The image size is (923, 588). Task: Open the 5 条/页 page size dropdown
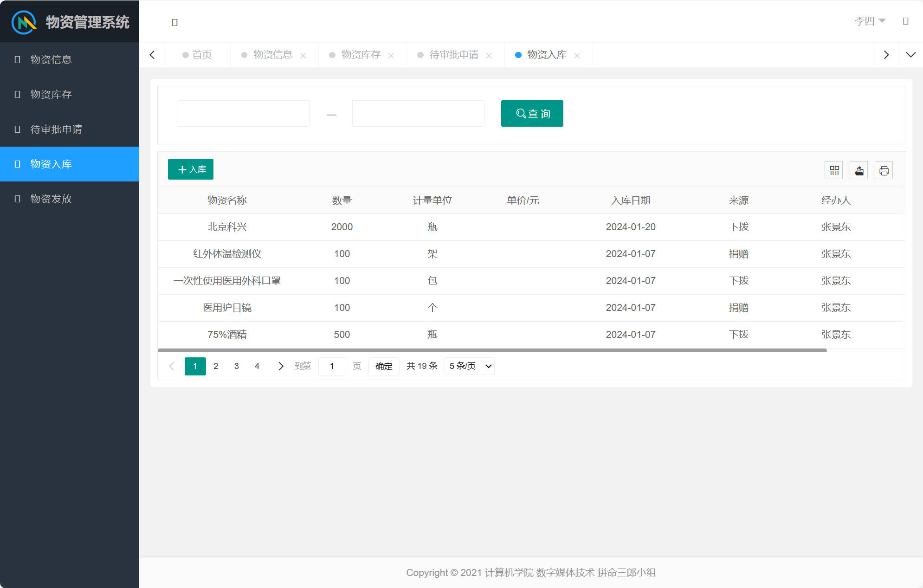[469, 366]
